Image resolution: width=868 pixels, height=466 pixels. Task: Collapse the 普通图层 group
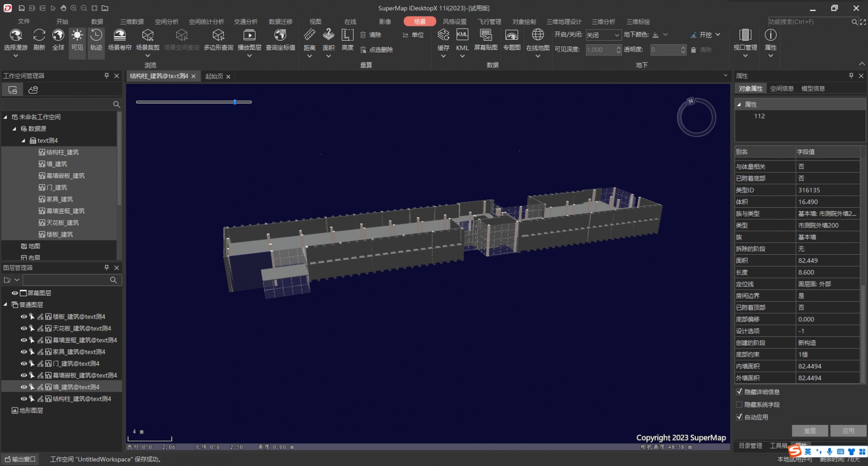click(x=5, y=305)
